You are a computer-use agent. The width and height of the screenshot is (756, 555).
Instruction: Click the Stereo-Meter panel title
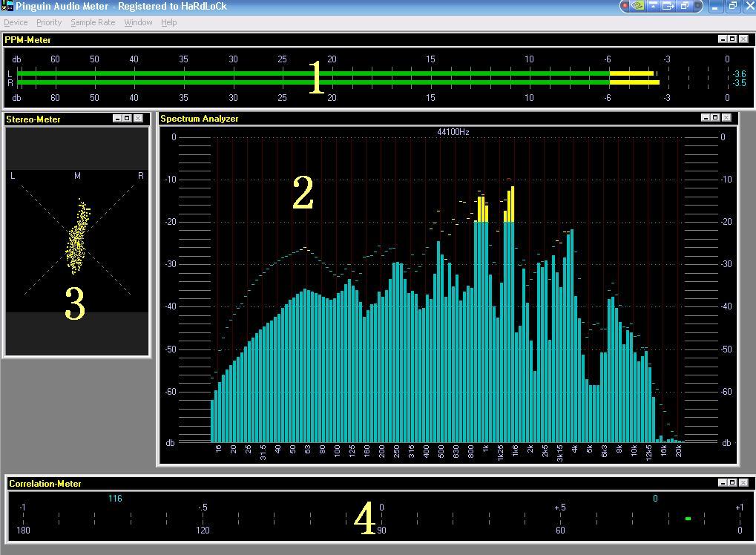[33, 119]
